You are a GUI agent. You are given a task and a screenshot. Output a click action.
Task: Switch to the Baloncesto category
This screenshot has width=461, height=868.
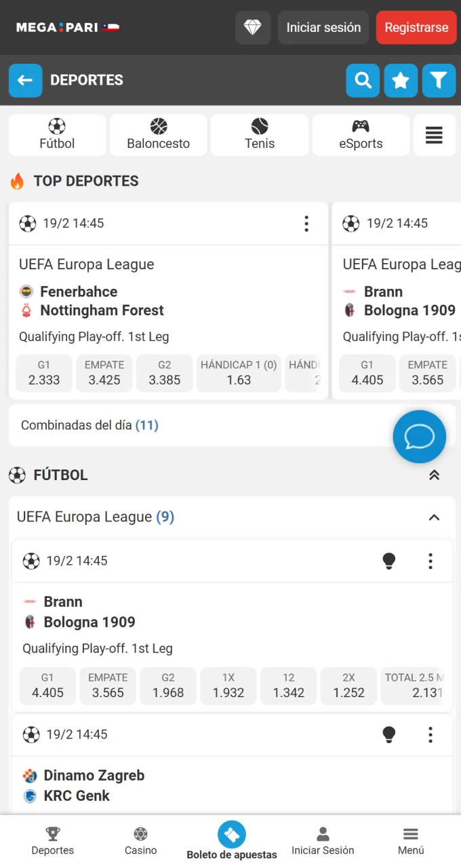[x=158, y=135]
